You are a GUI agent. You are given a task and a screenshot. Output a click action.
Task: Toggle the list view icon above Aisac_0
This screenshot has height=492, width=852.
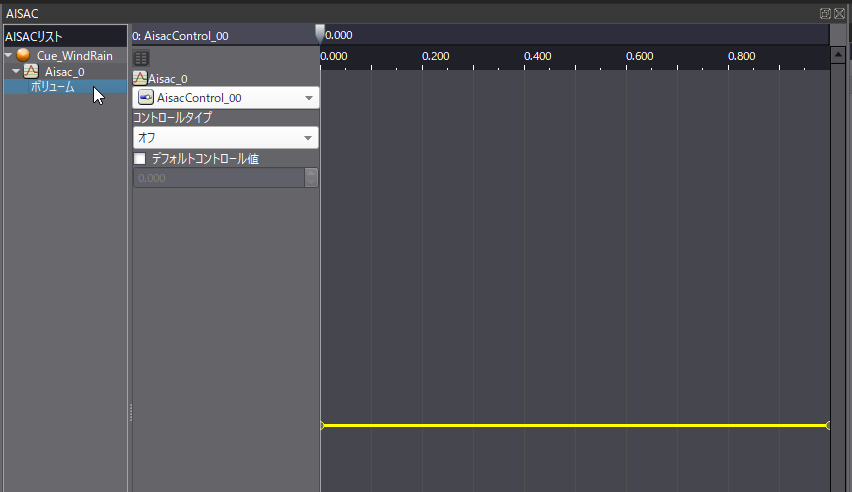coord(141,58)
